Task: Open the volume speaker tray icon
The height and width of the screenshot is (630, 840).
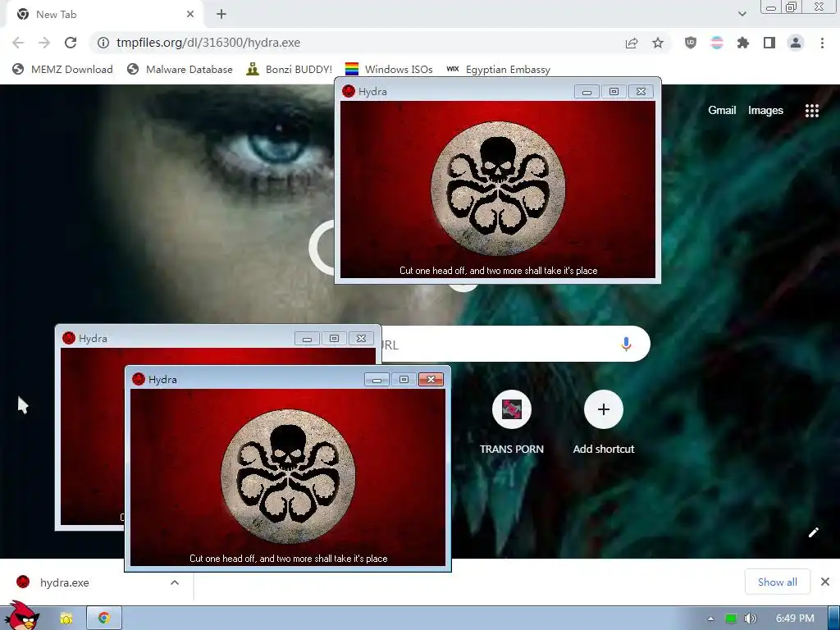Action: [750, 619]
